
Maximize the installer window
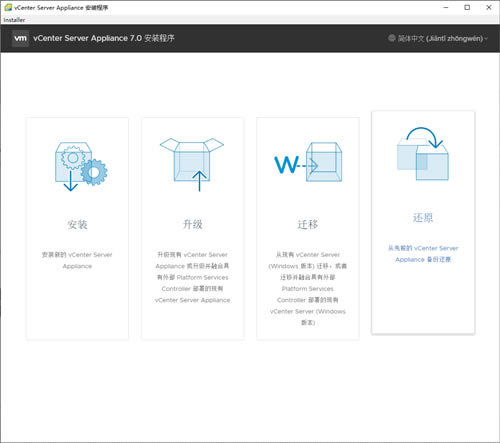pyautogui.click(x=467, y=7)
